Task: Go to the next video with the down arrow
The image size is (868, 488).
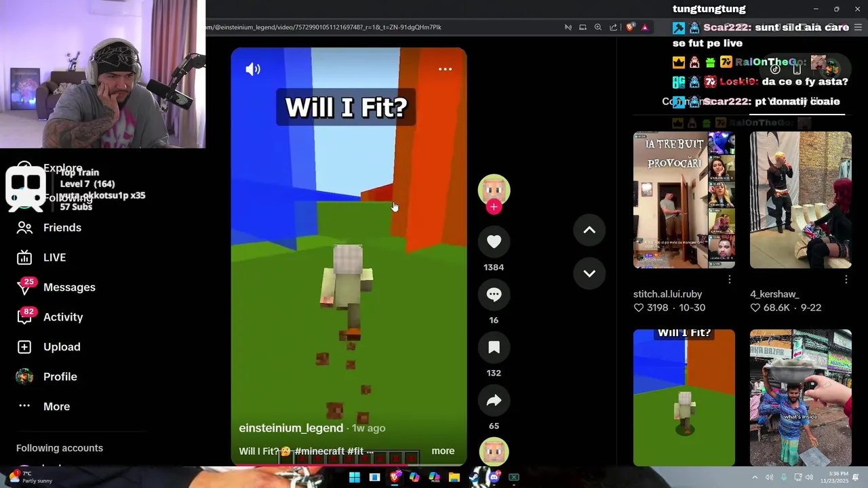Action: point(589,274)
